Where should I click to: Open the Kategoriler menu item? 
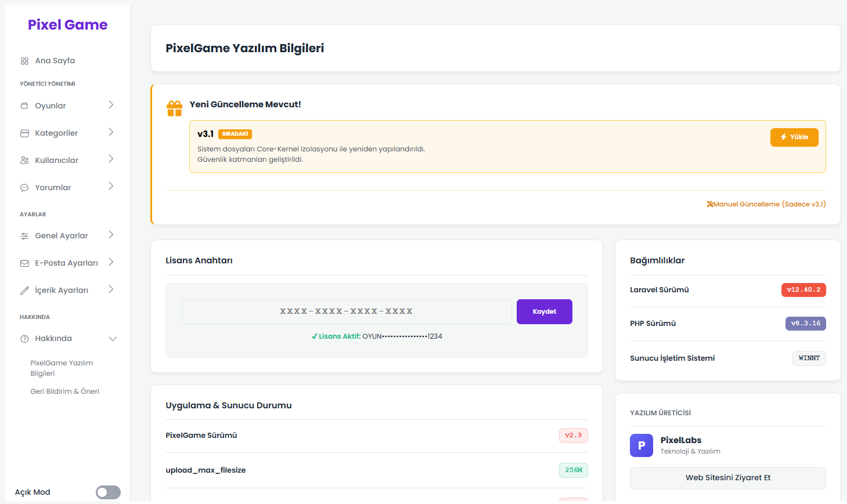click(56, 133)
